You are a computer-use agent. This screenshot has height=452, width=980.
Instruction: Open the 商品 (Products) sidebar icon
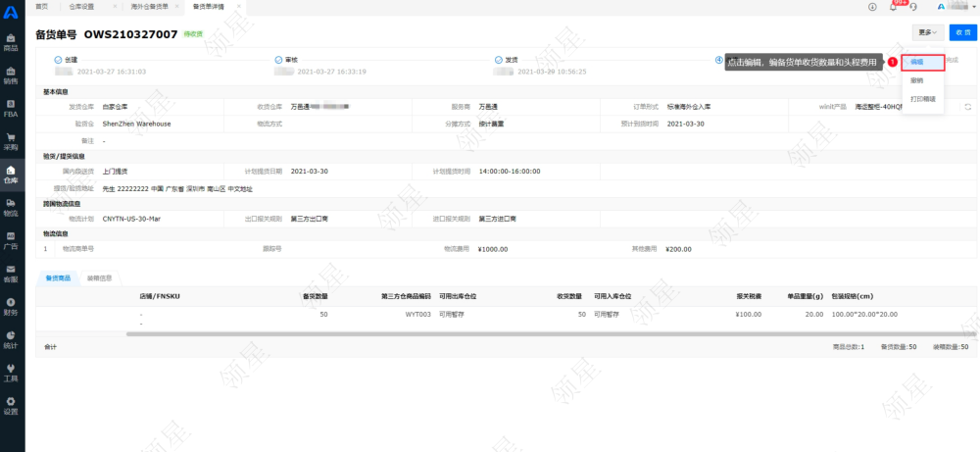click(x=11, y=42)
